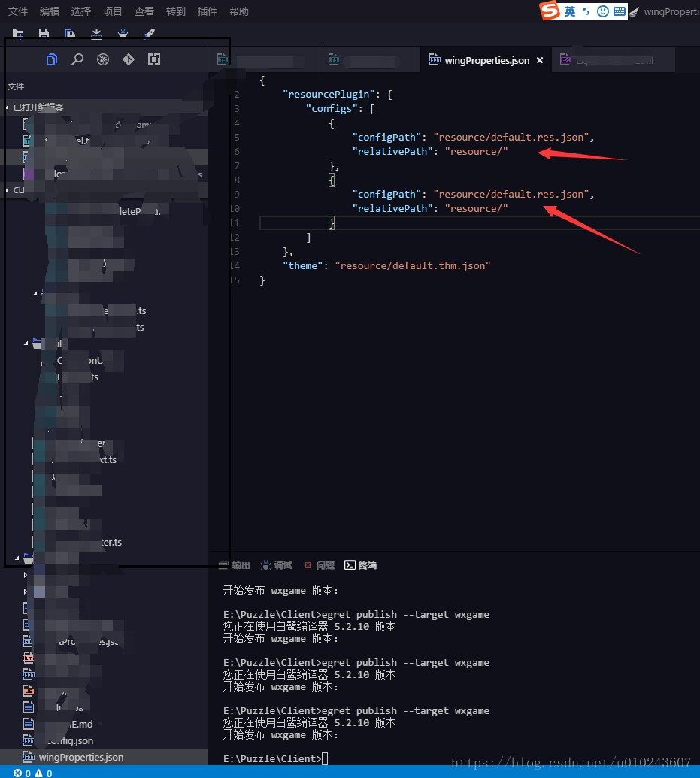
Task: Expand the first collapsed folder arrow near bottom
Action: (26, 575)
